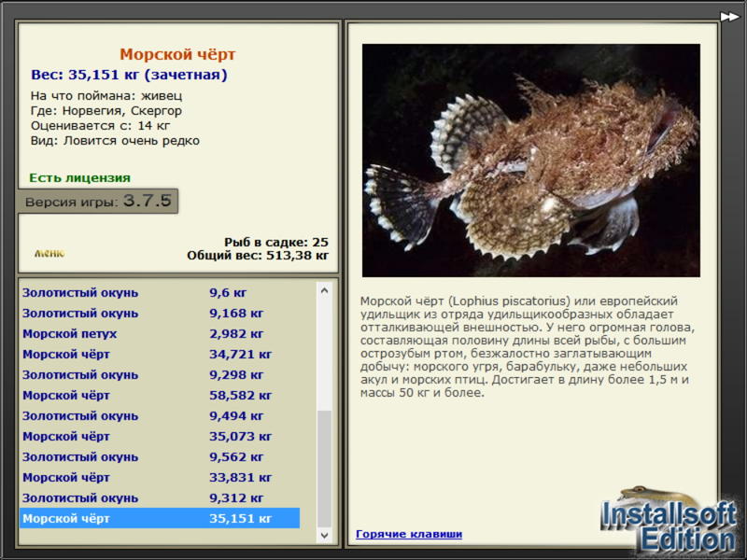Select Золотистый окунь 9,562 кг row
747x560 pixels.
(160, 456)
